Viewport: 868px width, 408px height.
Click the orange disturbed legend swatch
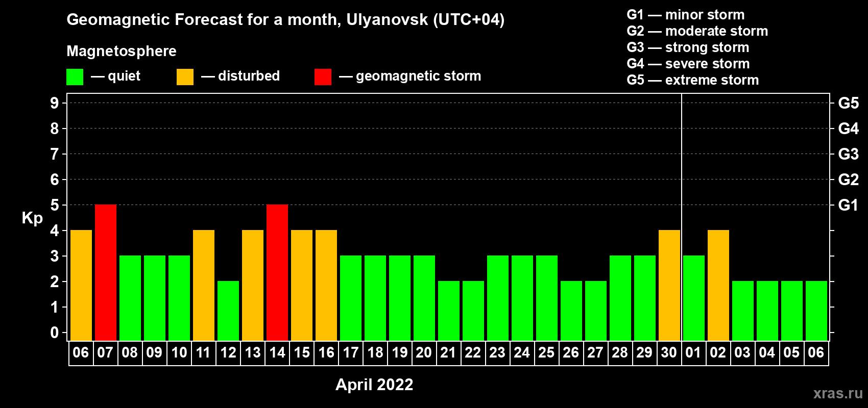(185, 77)
